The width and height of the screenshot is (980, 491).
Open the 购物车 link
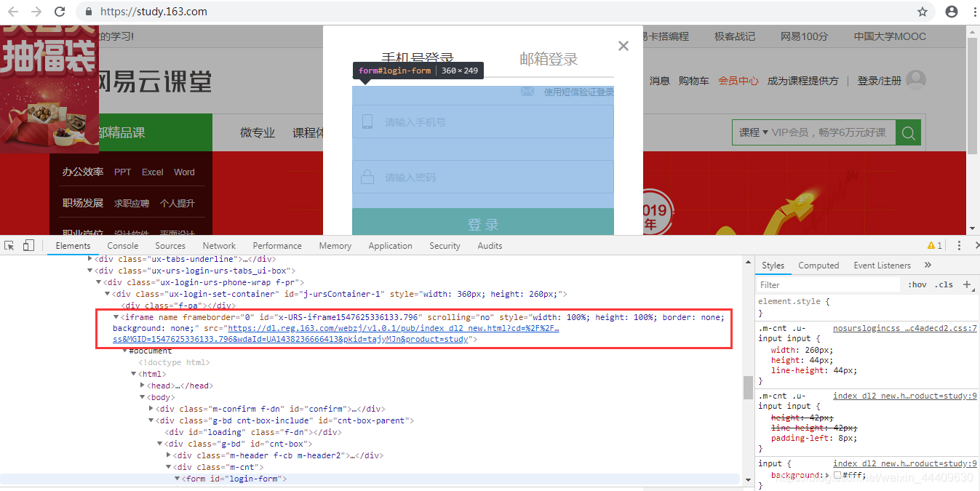[x=694, y=81]
